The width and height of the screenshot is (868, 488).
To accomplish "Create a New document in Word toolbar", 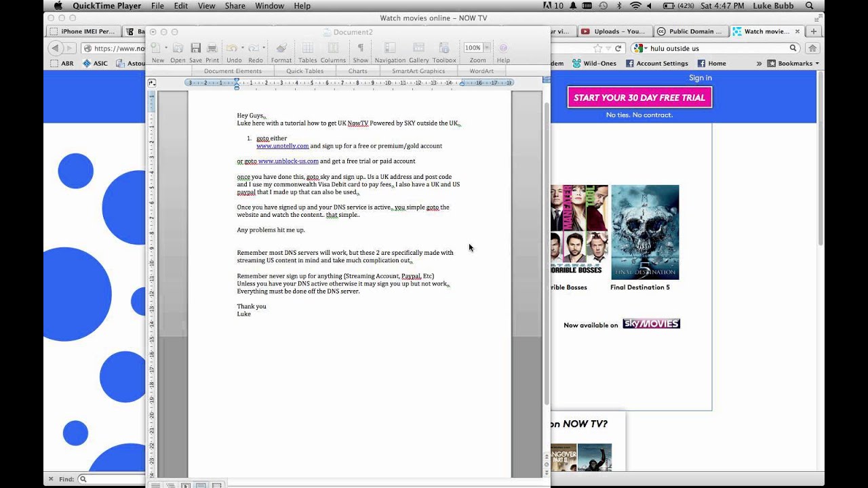I will pyautogui.click(x=156, y=48).
